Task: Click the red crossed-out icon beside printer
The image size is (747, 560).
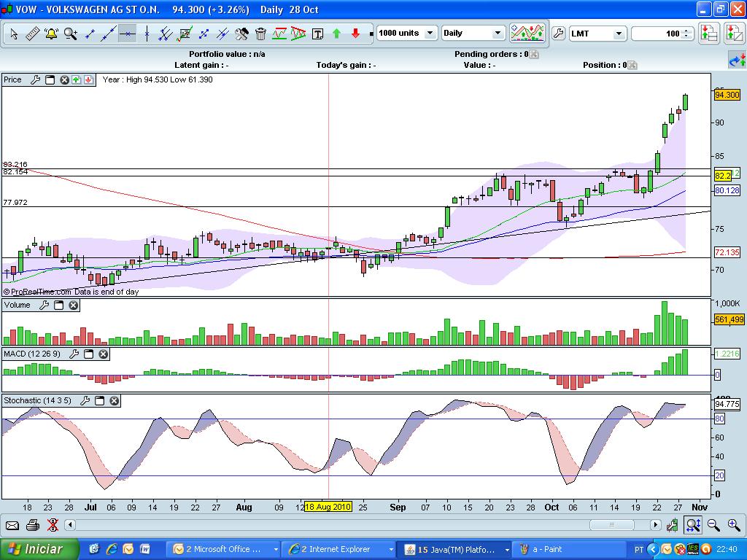Action: (53, 525)
